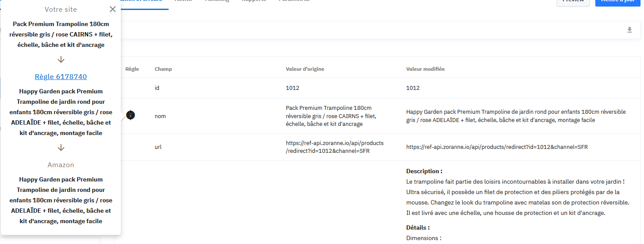Viewport: 644px width, 244px height.
Task: Click the Votre site popup title
Action: [61, 9]
